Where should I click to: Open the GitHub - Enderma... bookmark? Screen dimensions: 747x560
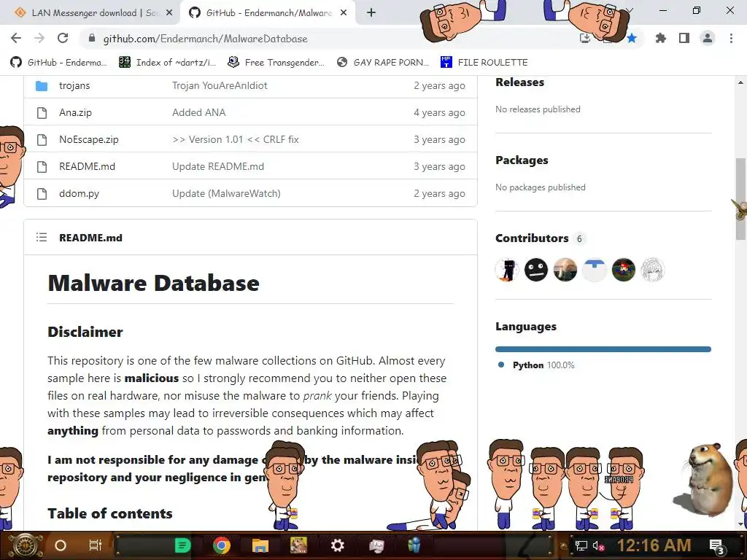pos(59,63)
